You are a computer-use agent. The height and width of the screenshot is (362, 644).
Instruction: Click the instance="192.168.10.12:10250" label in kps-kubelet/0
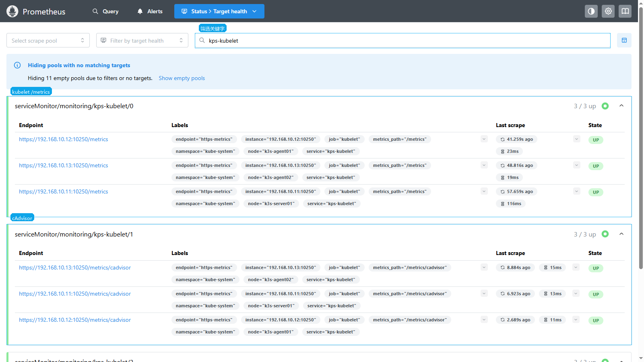pos(281,139)
